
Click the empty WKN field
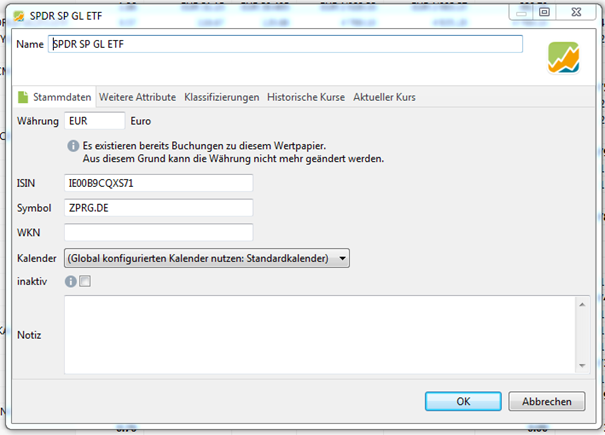click(159, 232)
